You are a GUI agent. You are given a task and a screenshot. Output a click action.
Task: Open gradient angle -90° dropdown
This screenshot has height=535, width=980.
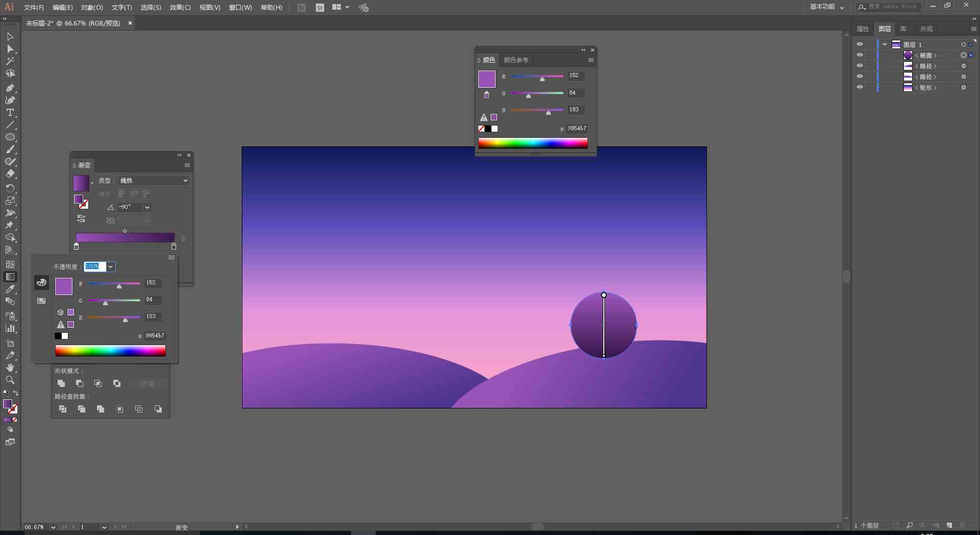point(147,207)
